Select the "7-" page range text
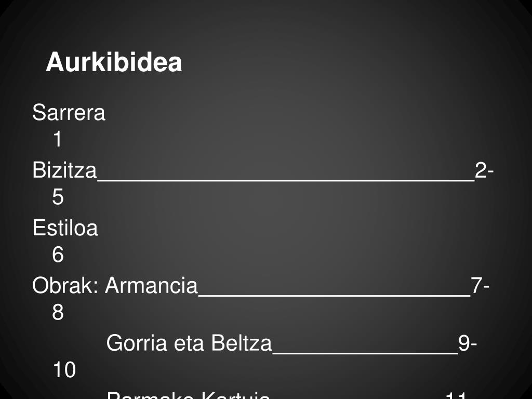This screenshot has height=399, width=532. click(480, 285)
